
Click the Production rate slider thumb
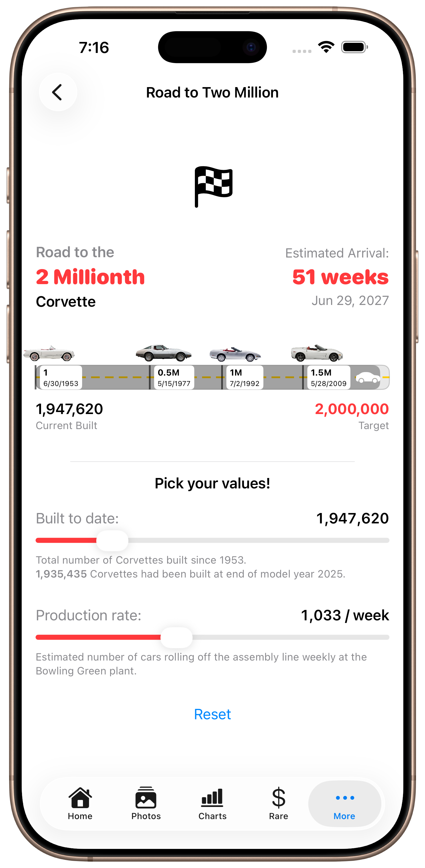coord(176,637)
